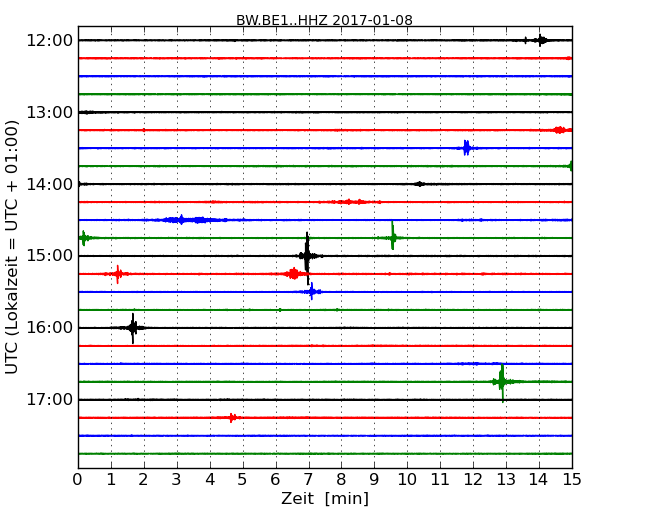Viewport: 650px width, 520px height.
Task: Click x-axis tick label 3
Action: click(x=177, y=480)
